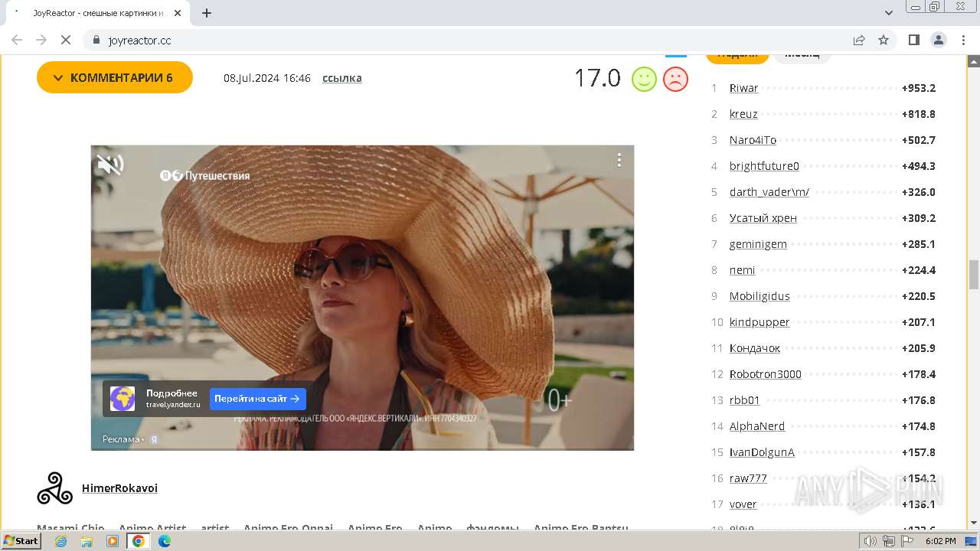Viewport: 980px width, 551px height.
Task: Click the Яндекс Путешествия logo in video
Action: click(204, 175)
